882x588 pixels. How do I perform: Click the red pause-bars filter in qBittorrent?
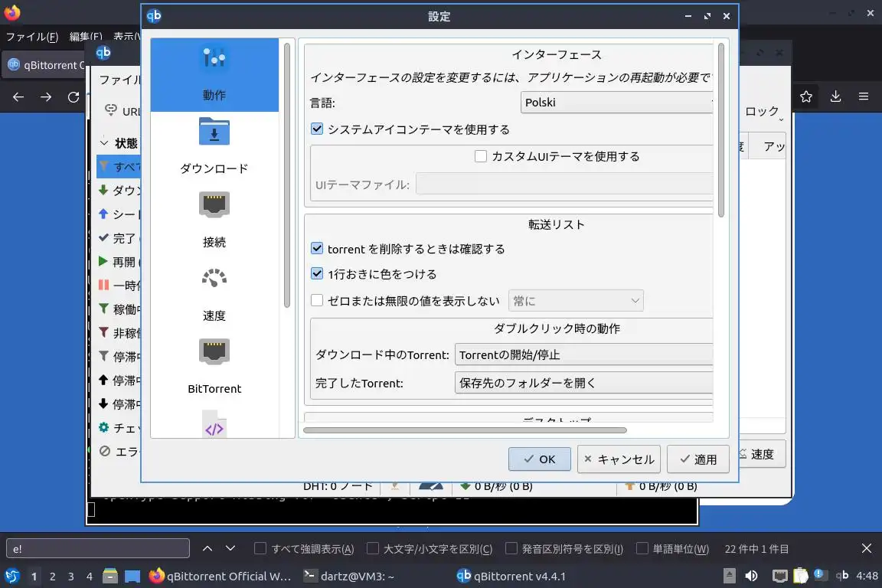click(x=103, y=285)
